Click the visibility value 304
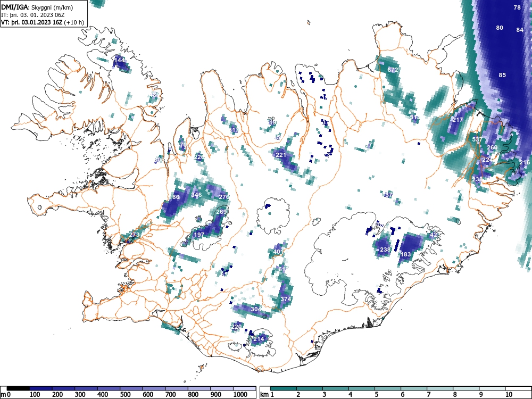This screenshot has width=532, height=399. tap(256, 309)
